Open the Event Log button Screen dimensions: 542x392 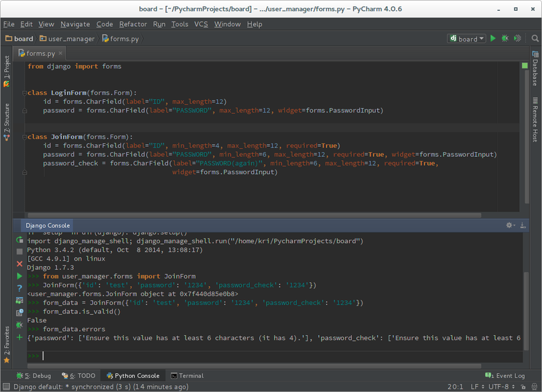pyautogui.click(x=505, y=376)
